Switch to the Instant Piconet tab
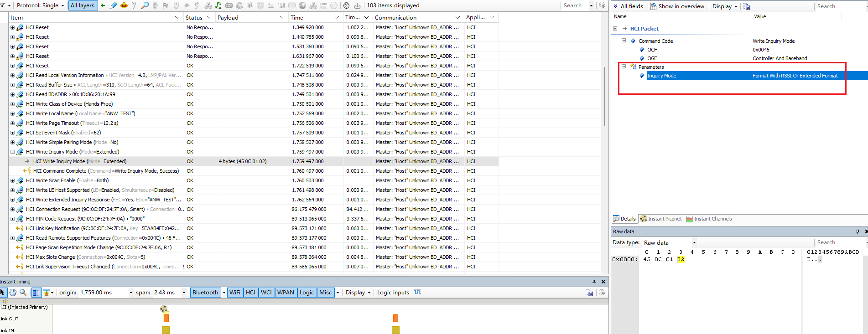 point(661,219)
